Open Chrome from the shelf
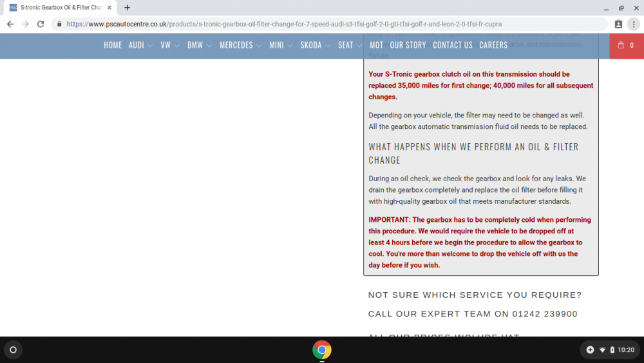The height and width of the screenshot is (363, 644). pyautogui.click(x=322, y=350)
